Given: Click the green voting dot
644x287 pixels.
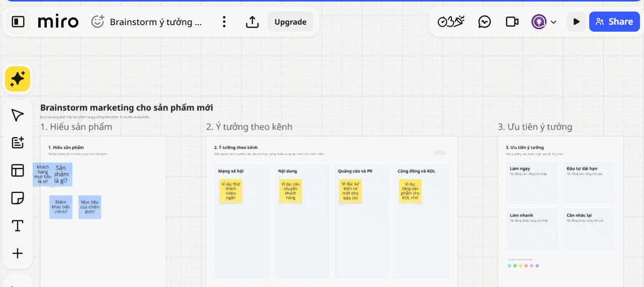Looking at the screenshot, I should tap(515, 266).
